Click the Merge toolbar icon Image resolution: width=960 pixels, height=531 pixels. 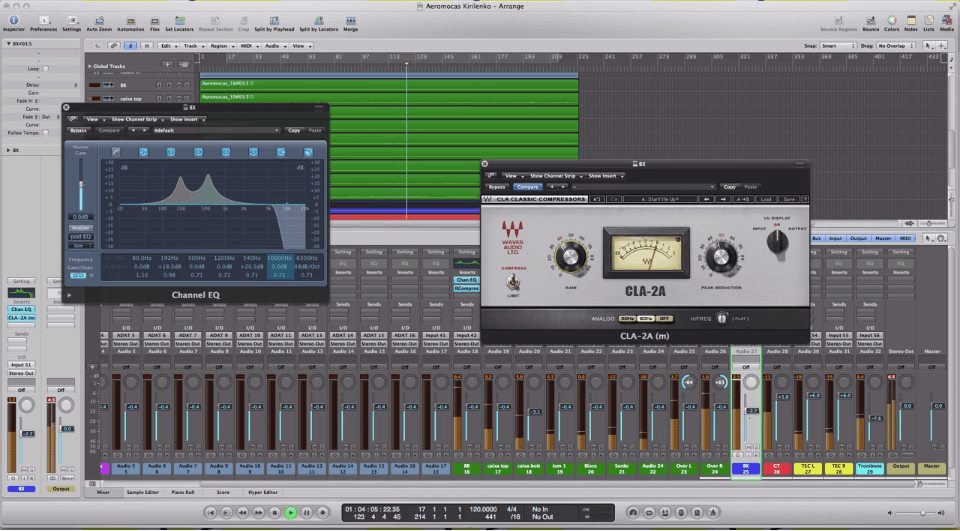pyautogui.click(x=350, y=21)
